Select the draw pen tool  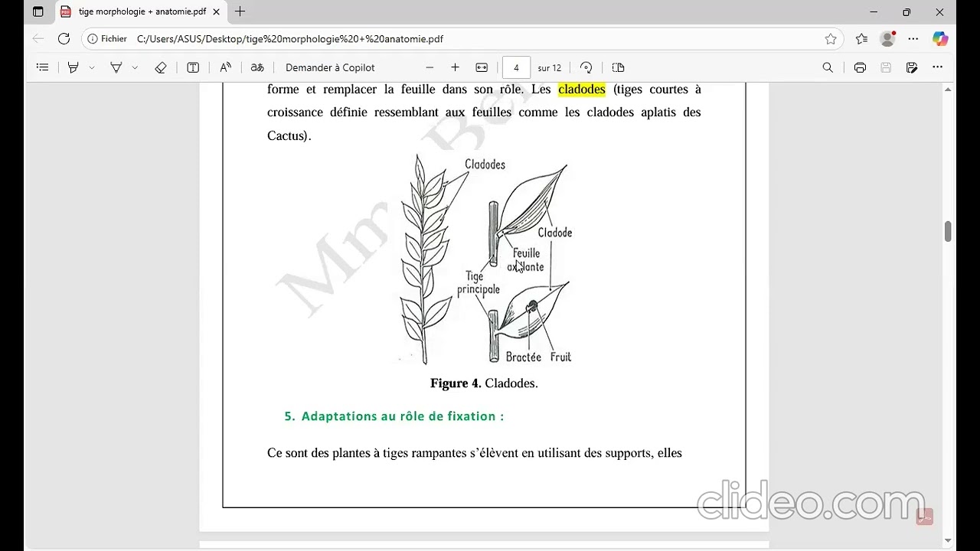[x=116, y=67]
